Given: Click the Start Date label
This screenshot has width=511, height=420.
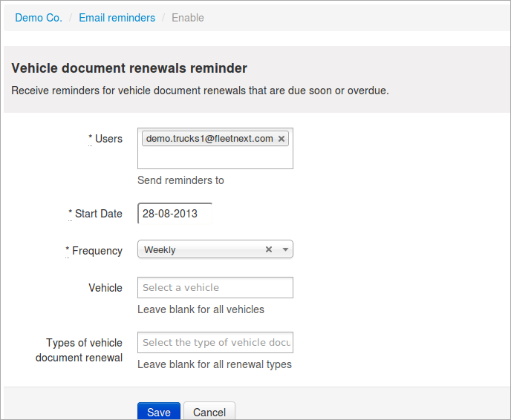Looking at the screenshot, I should tap(96, 214).
